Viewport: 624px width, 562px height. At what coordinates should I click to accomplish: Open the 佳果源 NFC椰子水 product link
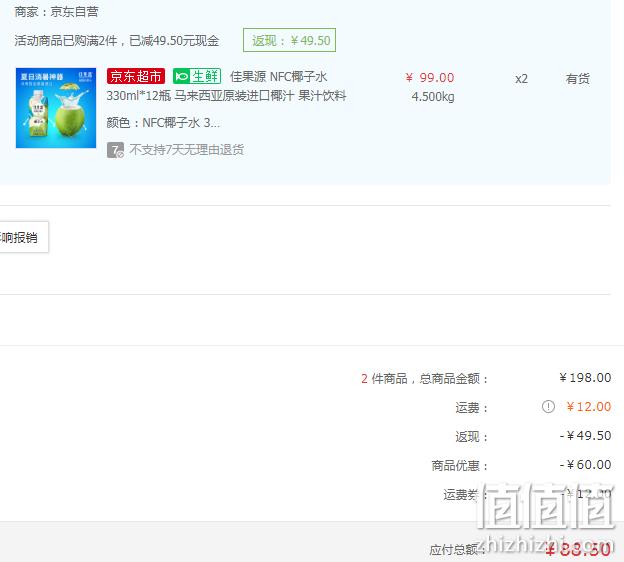point(279,76)
